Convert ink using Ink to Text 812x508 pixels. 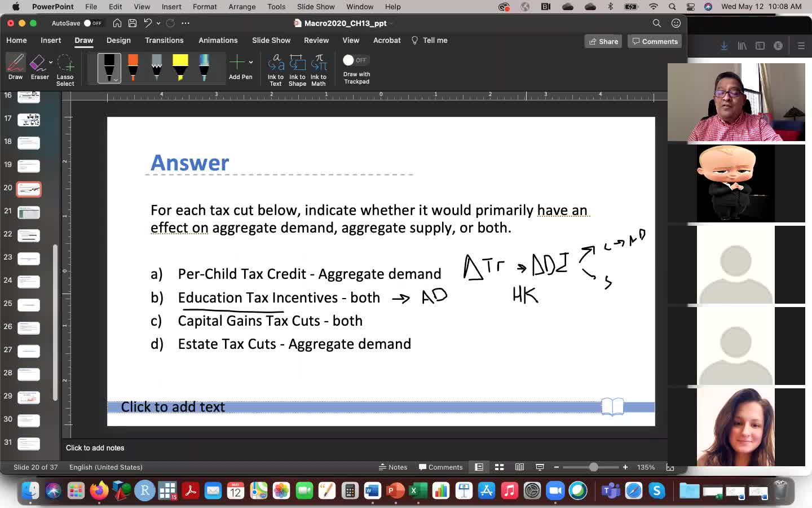coord(275,70)
